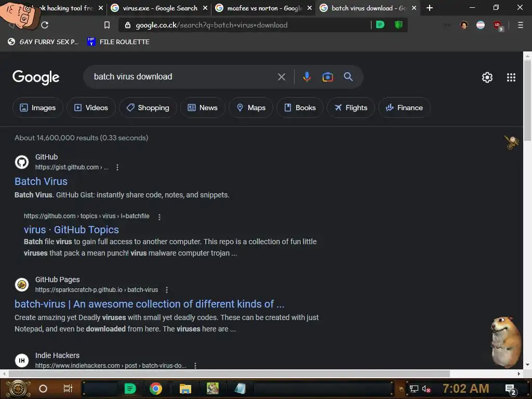Open the Indie Hackers result site name

pos(57,355)
